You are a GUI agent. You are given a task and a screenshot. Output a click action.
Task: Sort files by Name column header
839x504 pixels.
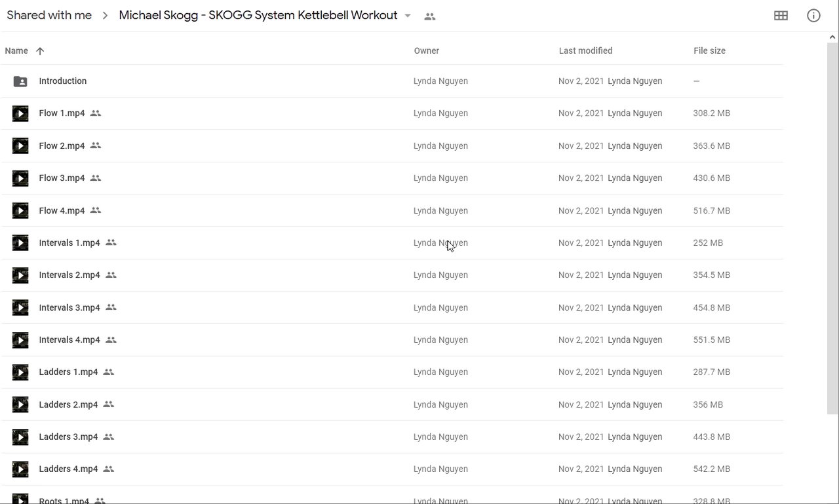point(16,51)
